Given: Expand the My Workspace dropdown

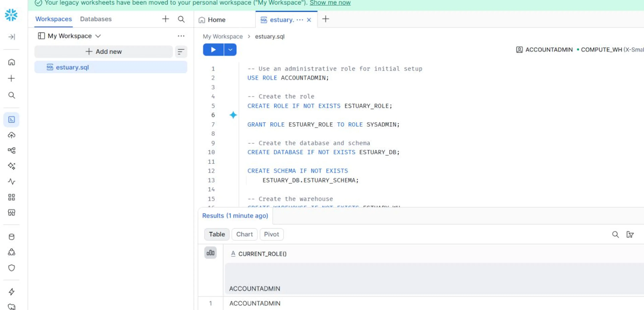Looking at the screenshot, I should coord(98,36).
